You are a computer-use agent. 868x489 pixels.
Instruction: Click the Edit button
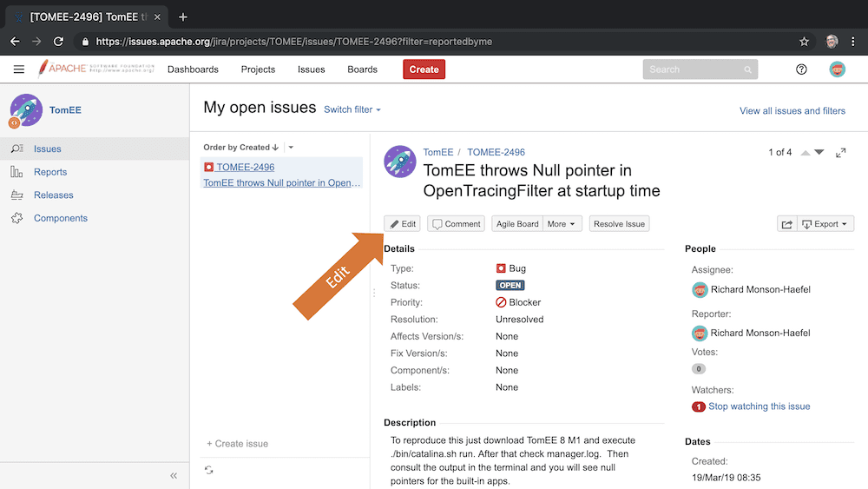pyautogui.click(x=403, y=224)
